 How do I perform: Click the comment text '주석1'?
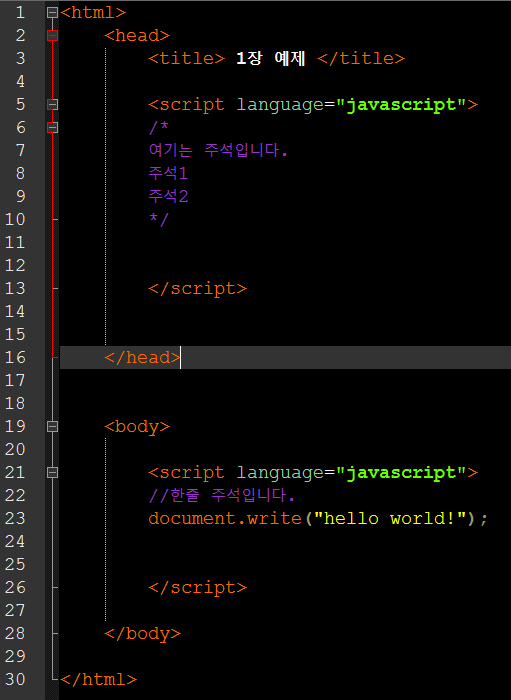[168, 174]
